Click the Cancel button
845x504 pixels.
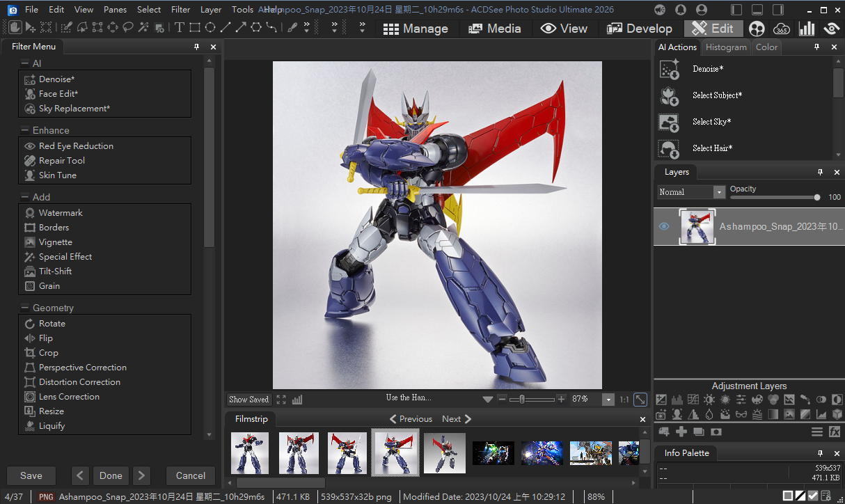190,475
